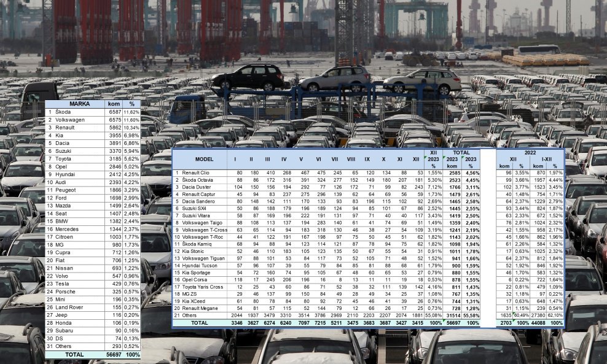
Task: Select the "TOTAL" label in the MARKA table
Action: (74, 354)
